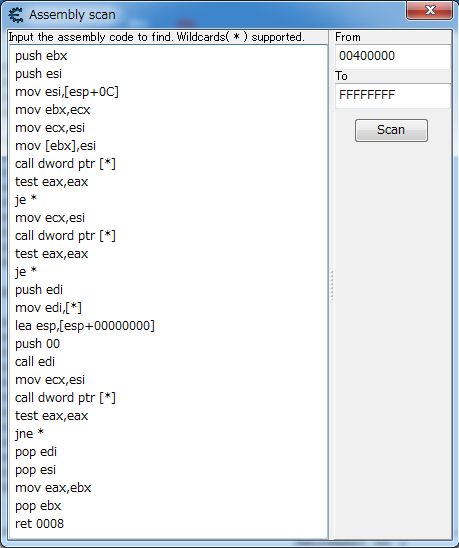Click the Cheat Engine icon in title bar

[x=15, y=15]
